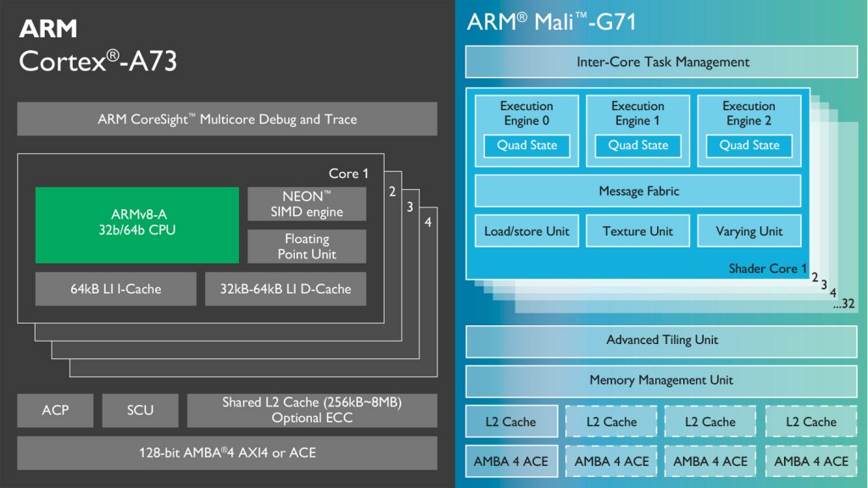The height and width of the screenshot is (488, 868).
Task: Click the Advanced Tiling Unit block
Action: (661, 340)
